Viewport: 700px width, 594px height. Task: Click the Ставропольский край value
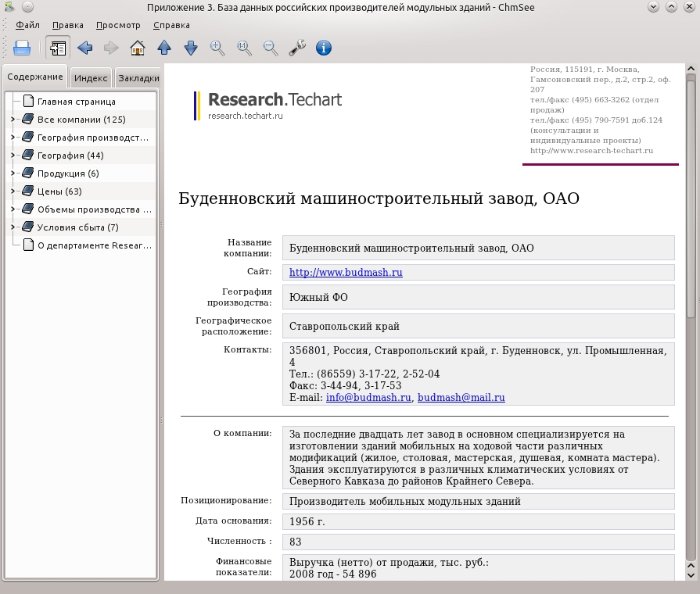(x=344, y=326)
